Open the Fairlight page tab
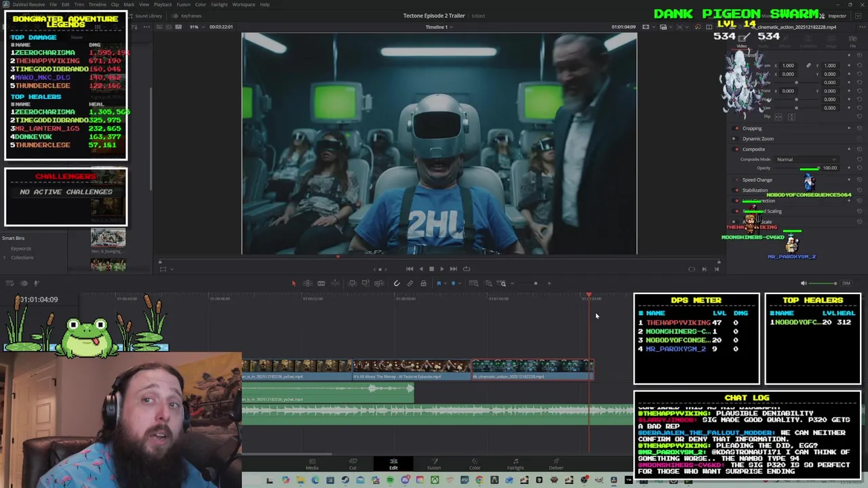This screenshot has width=868, height=488. (x=515, y=464)
